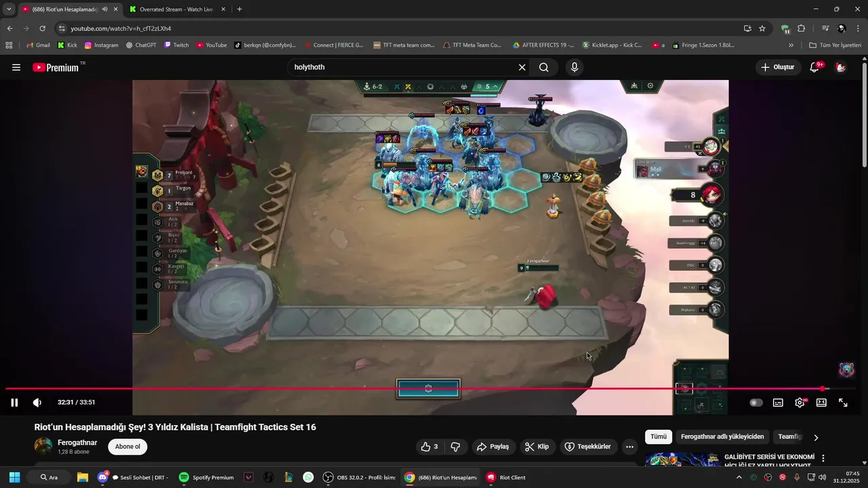The height and width of the screenshot is (488, 868).
Task: Share the video with Paylaş
Action: pyautogui.click(x=493, y=447)
